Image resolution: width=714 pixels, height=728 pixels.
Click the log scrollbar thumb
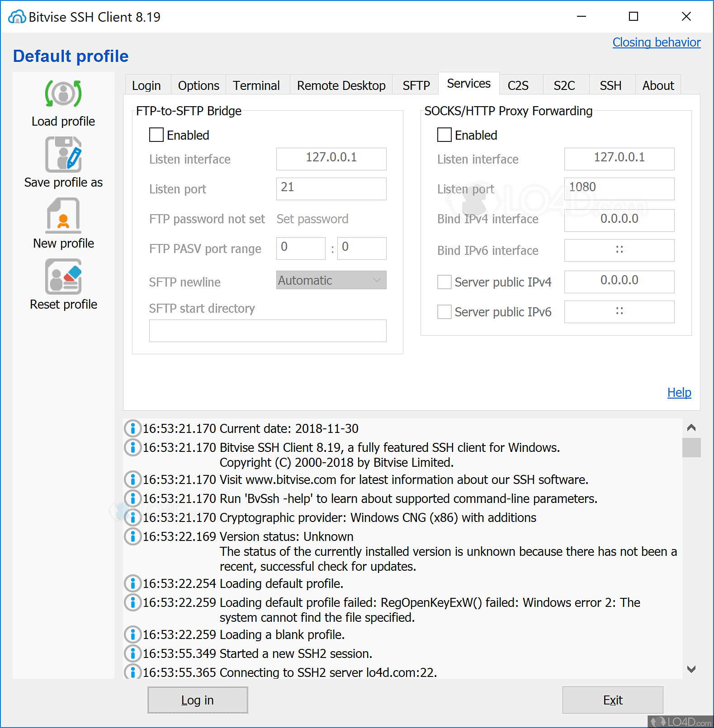pos(691,447)
